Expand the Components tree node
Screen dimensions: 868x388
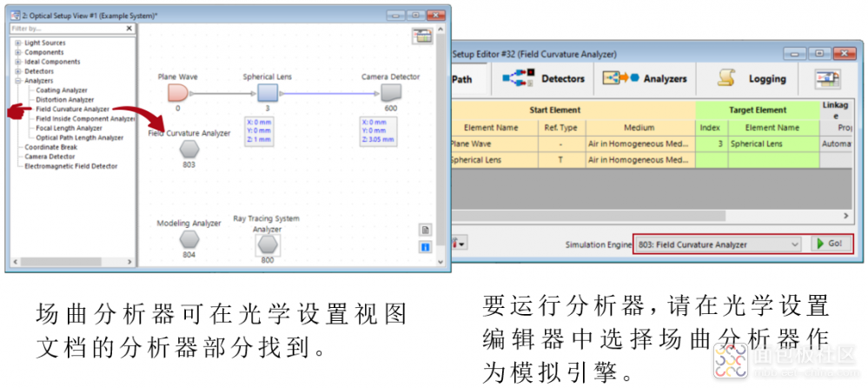coord(18,52)
